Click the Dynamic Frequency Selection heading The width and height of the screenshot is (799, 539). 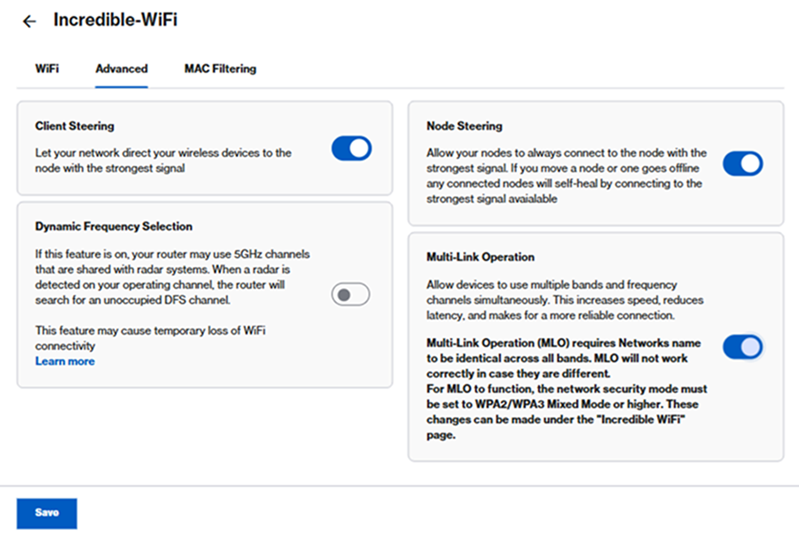pyautogui.click(x=113, y=227)
